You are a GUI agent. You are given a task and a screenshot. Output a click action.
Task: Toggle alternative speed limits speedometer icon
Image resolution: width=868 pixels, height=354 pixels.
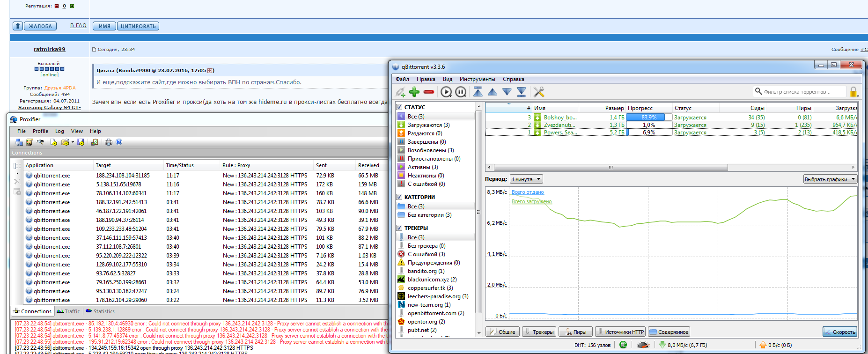point(643,345)
